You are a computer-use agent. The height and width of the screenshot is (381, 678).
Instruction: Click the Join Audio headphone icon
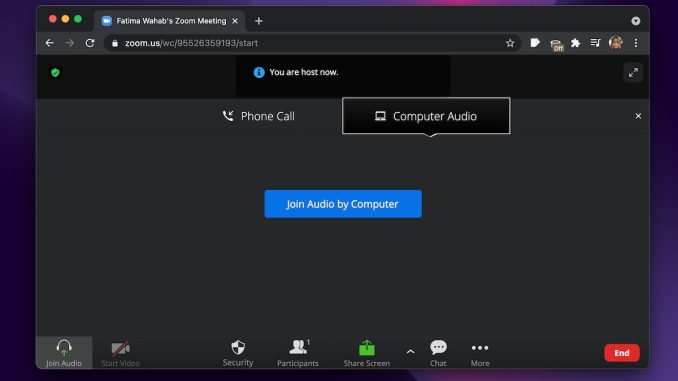click(64, 347)
